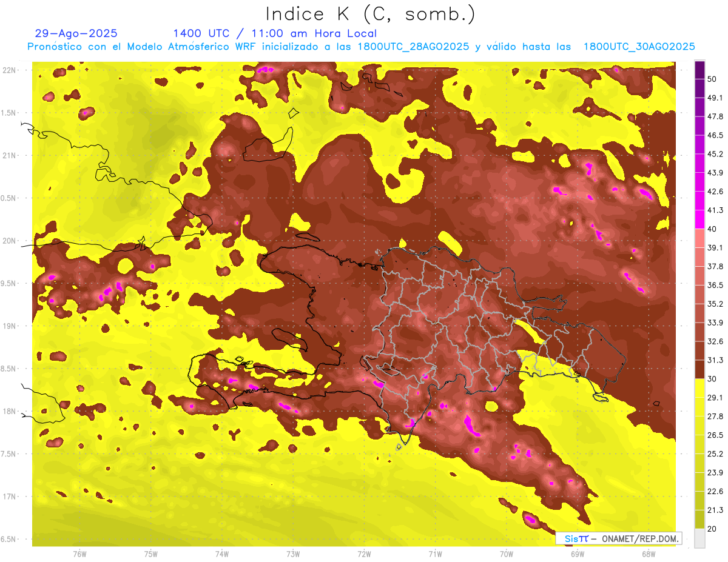This screenshot has height=562, width=728.
Task: Click the '20N' latitude label
Action: [10, 241]
